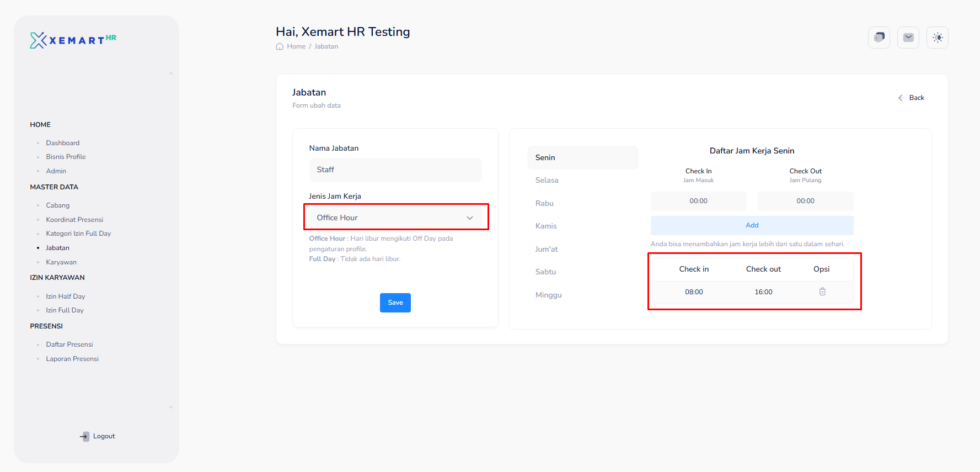The width and height of the screenshot is (980, 472).
Task: Set the Check Out time field
Action: (805, 201)
